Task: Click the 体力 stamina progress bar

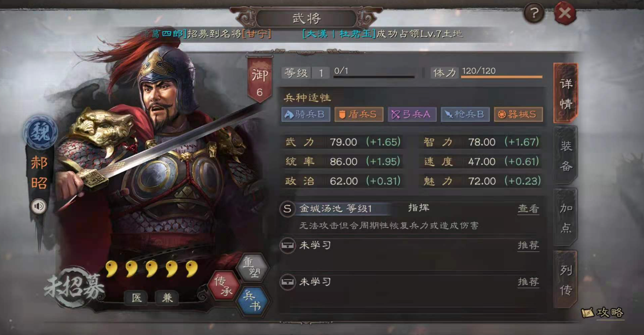Action: click(502, 77)
